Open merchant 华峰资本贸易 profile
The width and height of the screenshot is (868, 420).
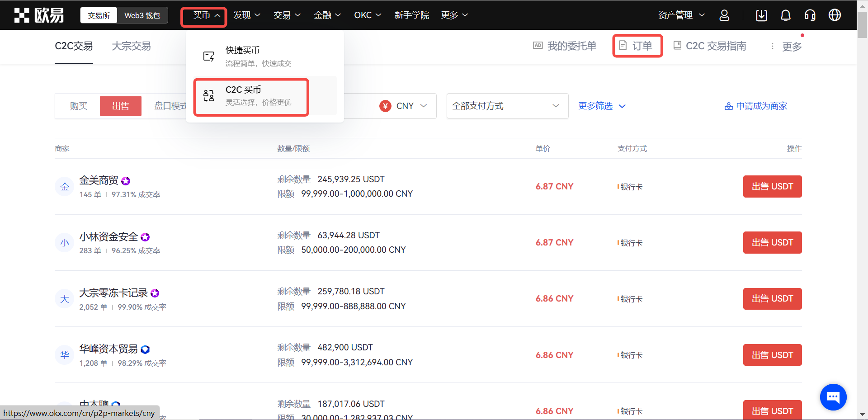pyautogui.click(x=108, y=349)
